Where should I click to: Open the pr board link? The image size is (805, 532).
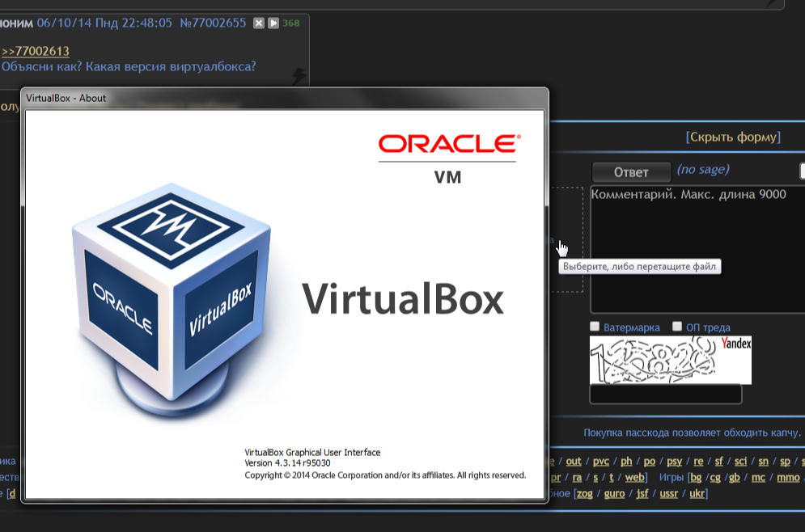coord(556,478)
